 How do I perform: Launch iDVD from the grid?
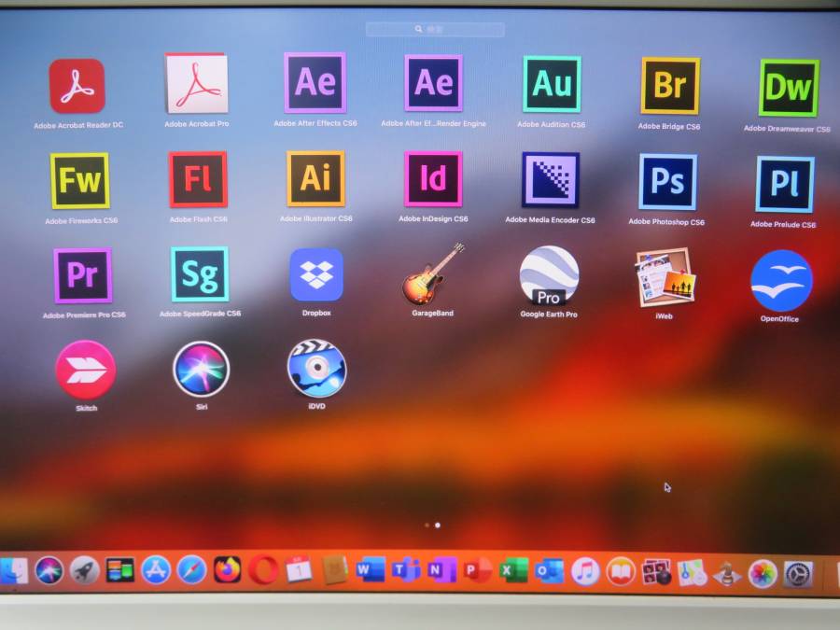pos(316,369)
